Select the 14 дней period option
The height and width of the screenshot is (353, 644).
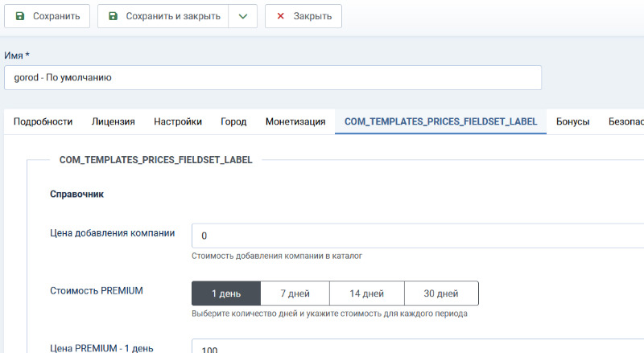click(366, 293)
